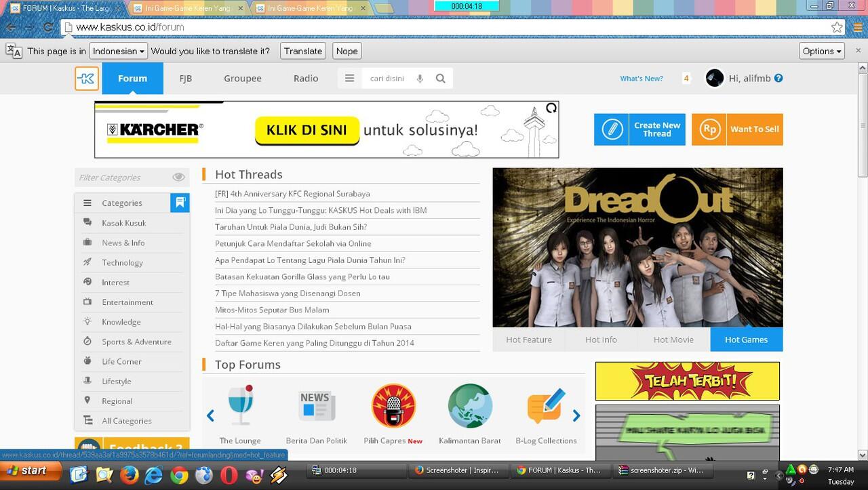Open the Kasak Kusuk category
The width and height of the screenshot is (868, 490).
click(124, 223)
